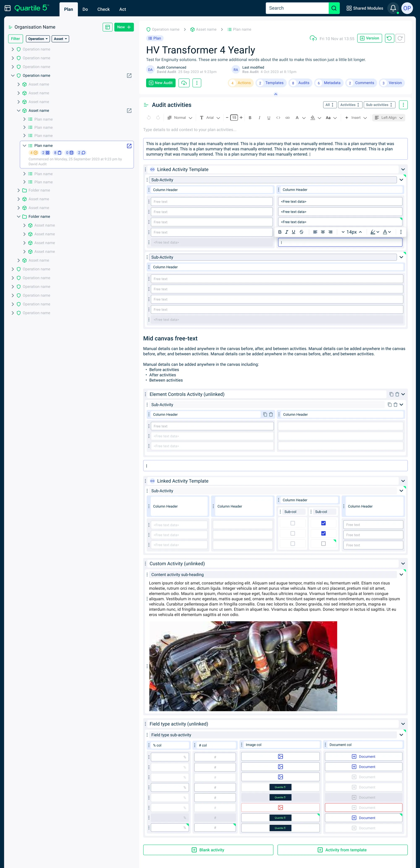
Task: Toggle bold in the main editor toolbar
Action: [x=250, y=118]
